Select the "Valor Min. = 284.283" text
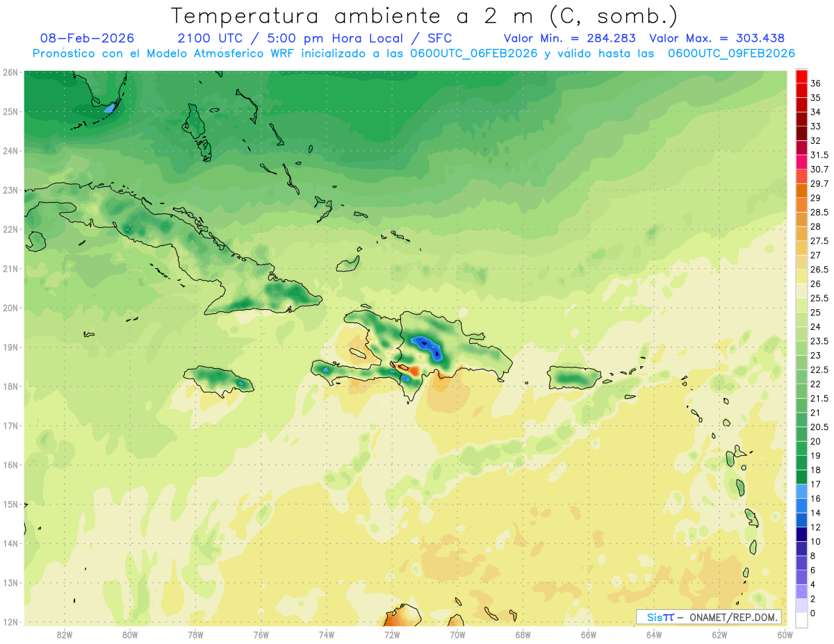 pos(570,38)
